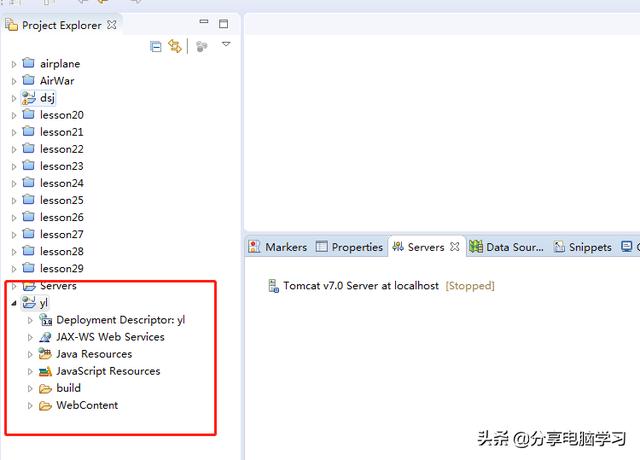
Task: Expand WebContent folder node
Action: tap(30, 406)
